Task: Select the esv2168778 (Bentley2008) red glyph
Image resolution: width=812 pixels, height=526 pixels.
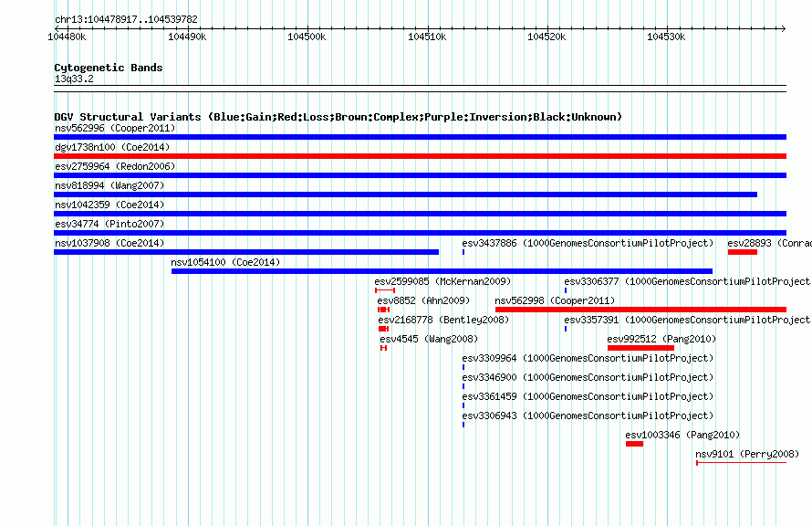Action: pos(384,329)
